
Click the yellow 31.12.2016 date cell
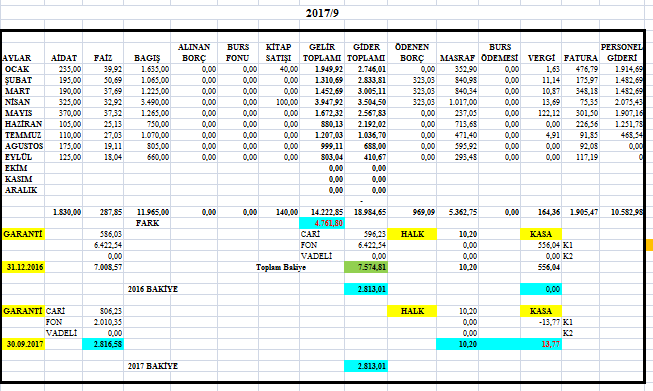pos(23,267)
